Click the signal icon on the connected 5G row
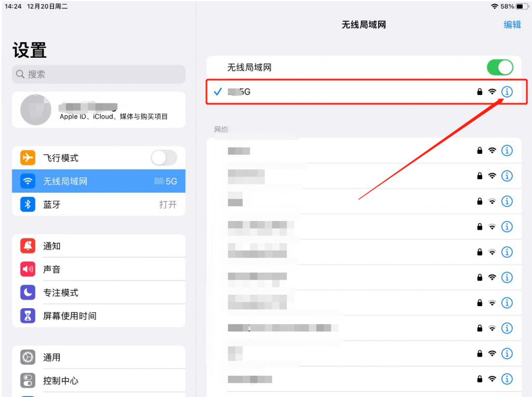The width and height of the screenshot is (532, 397). (x=492, y=91)
